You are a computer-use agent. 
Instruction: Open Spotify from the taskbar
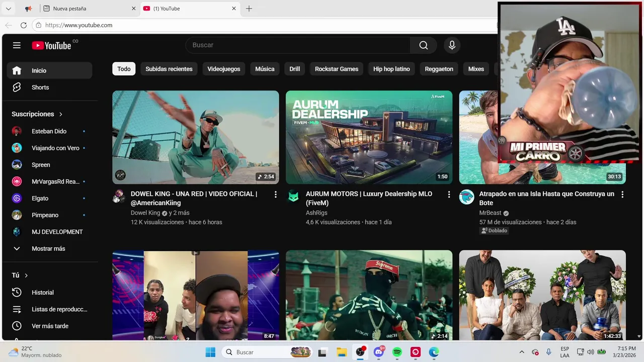click(x=397, y=352)
